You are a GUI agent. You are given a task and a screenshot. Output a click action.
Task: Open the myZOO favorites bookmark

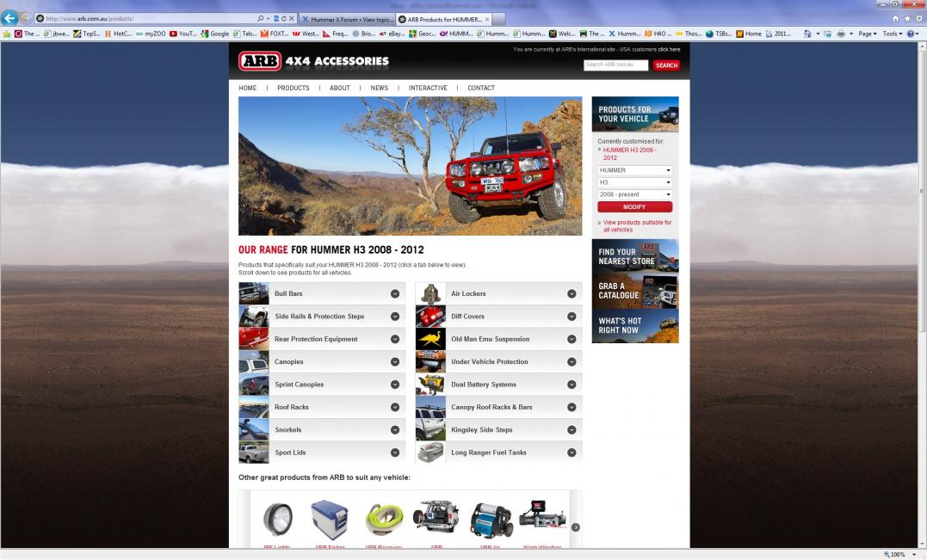pyautogui.click(x=151, y=34)
